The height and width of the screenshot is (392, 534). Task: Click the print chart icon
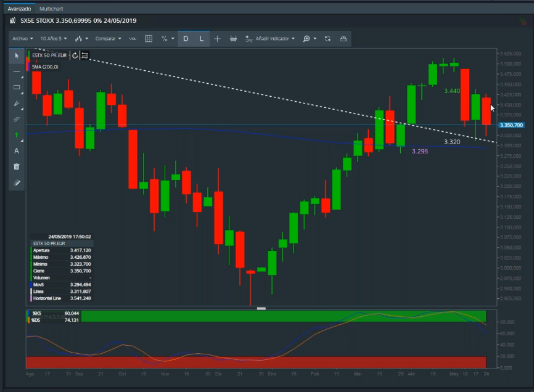343,38
